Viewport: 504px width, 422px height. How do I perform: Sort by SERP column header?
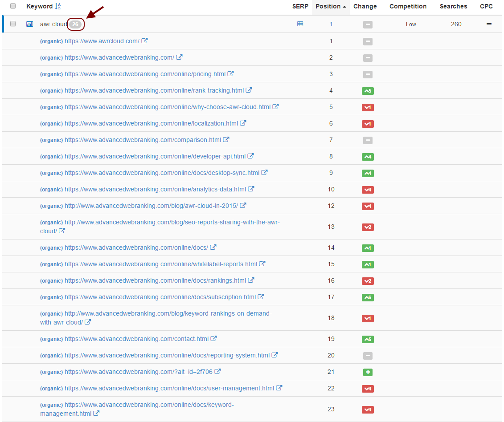pos(300,6)
